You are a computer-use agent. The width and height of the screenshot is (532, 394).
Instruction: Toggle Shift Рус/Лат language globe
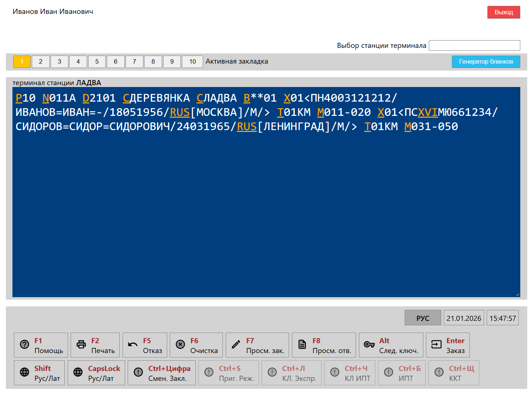25,372
